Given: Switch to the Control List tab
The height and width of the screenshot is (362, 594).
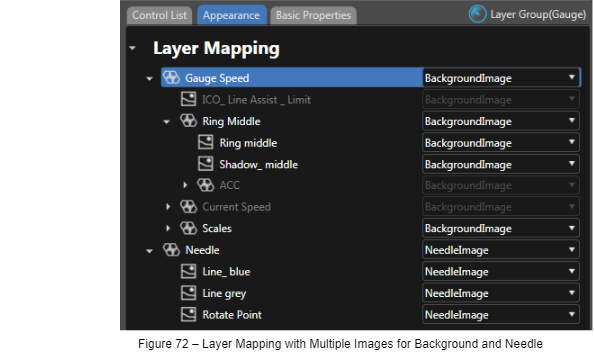Looking at the screenshot, I should tap(159, 16).
